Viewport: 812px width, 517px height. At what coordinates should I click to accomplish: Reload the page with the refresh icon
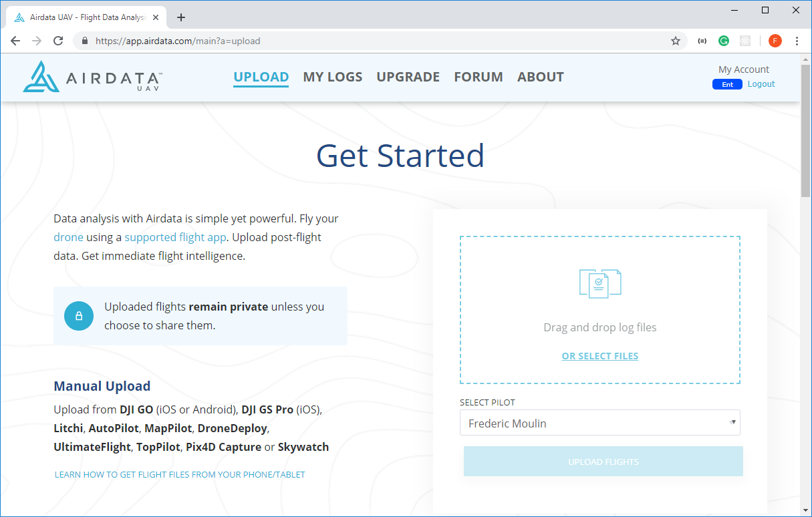click(58, 41)
